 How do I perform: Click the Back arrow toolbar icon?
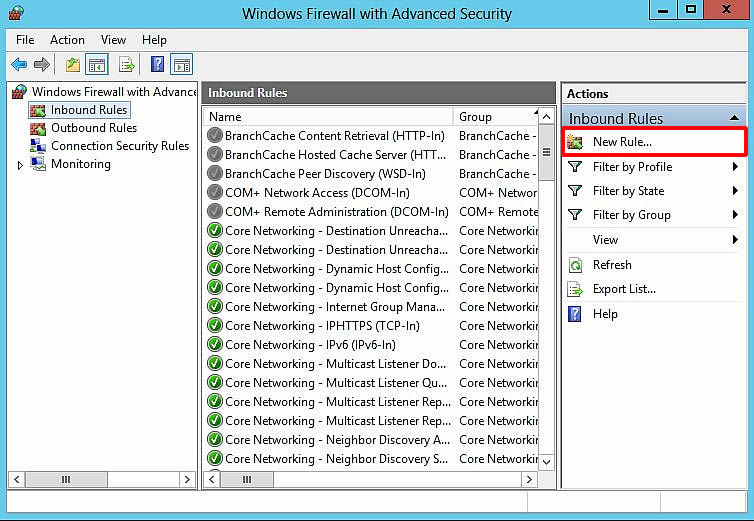coord(18,65)
